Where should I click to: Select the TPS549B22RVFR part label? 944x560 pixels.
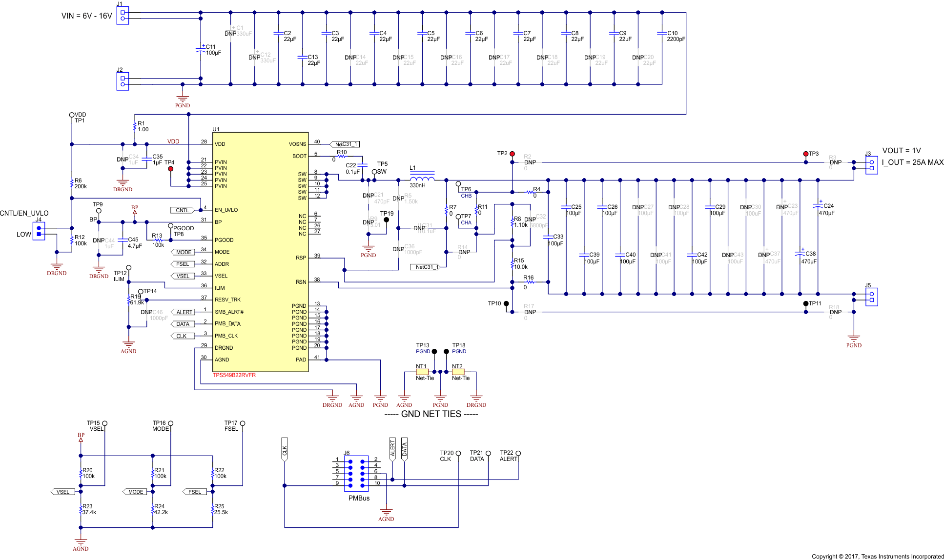pyautogui.click(x=234, y=375)
